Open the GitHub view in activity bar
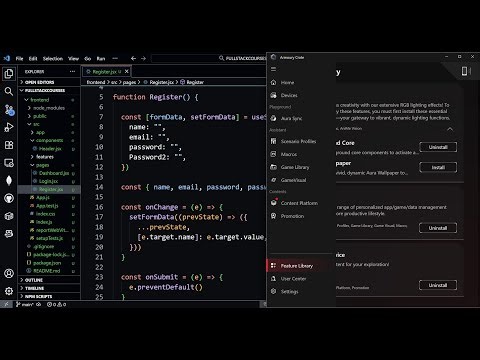This screenshot has height=360, width=480. 9,198
